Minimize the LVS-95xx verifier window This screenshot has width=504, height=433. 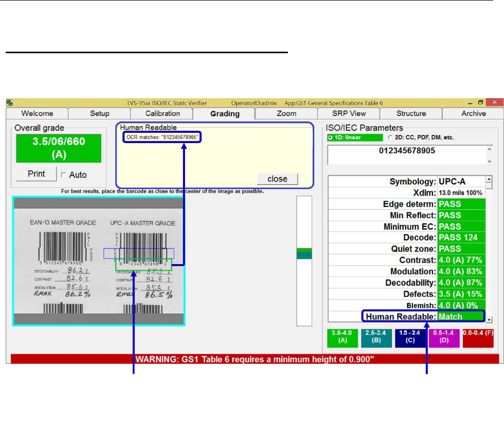[470, 103]
